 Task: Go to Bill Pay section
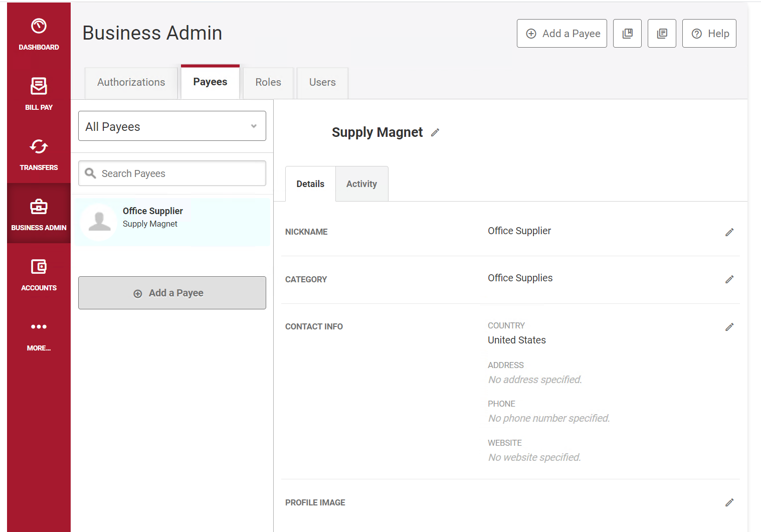tap(39, 94)
